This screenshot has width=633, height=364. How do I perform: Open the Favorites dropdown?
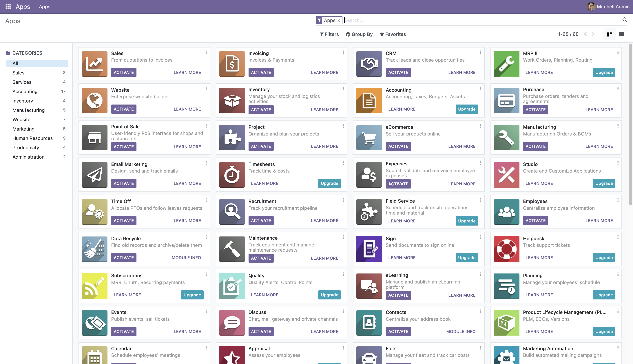coord(393,34)
